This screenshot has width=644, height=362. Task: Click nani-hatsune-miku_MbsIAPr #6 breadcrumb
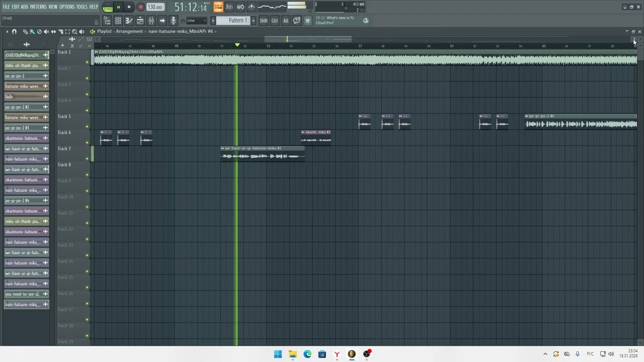181,31
